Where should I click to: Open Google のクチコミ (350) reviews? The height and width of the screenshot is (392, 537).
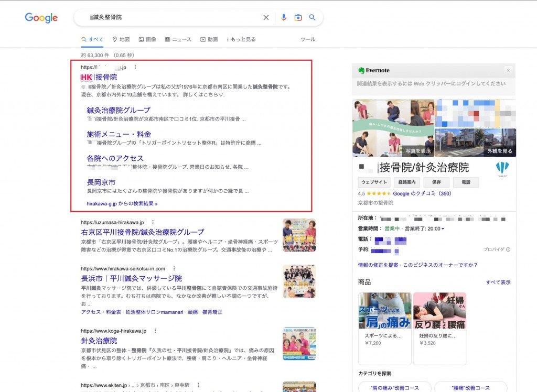(422, 193)
